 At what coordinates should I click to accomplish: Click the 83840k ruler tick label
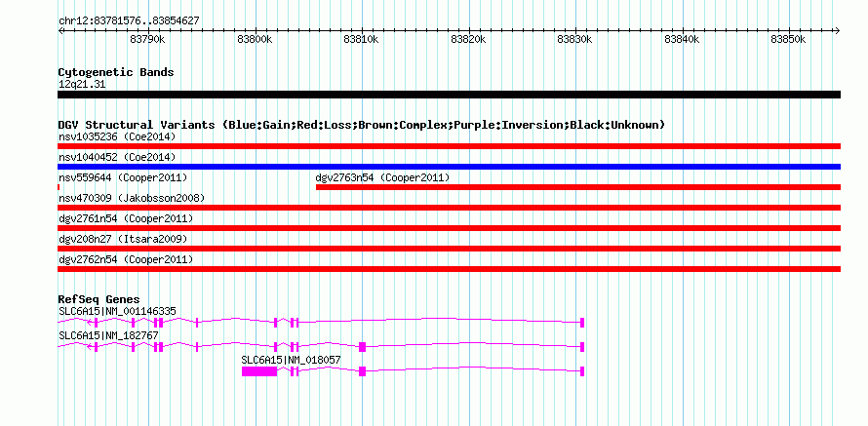683,39
